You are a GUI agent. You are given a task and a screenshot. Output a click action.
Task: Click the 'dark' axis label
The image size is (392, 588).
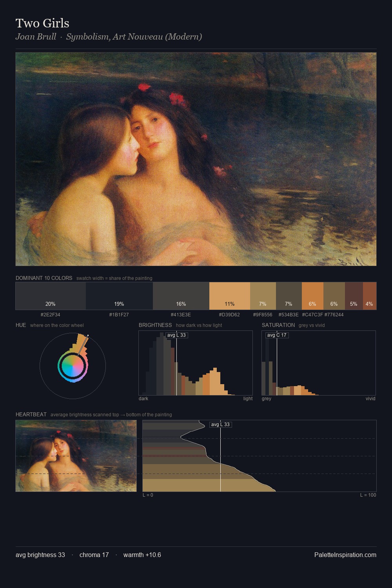click(x=143, y=399)
